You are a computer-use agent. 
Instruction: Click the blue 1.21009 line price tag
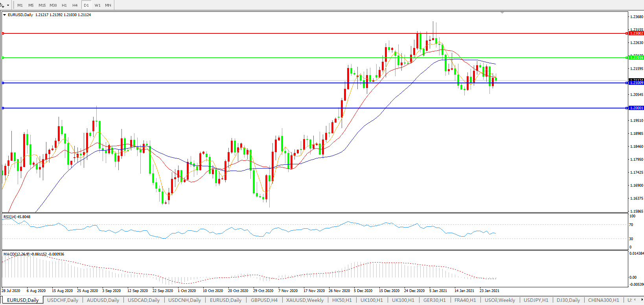pyautogui.click(x=636, y=83)
